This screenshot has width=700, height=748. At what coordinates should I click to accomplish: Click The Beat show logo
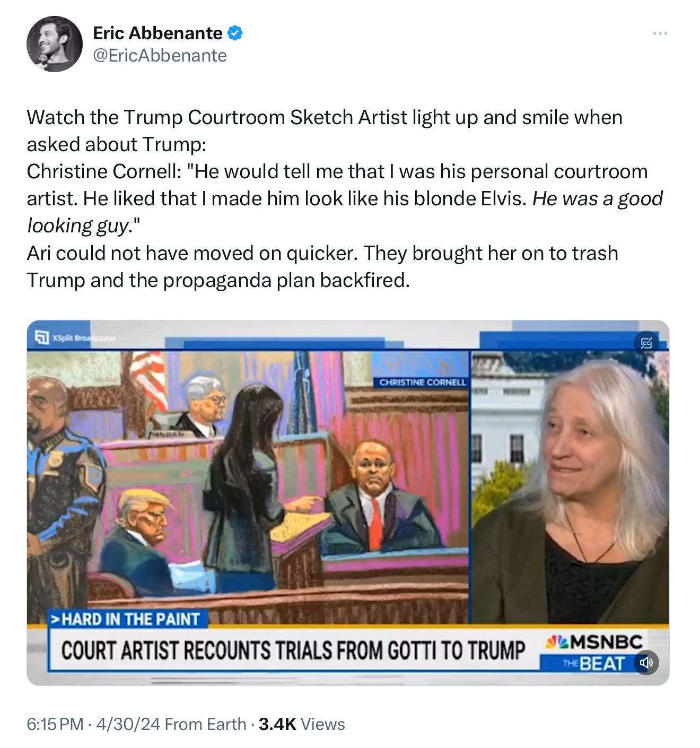coord(594,664)
